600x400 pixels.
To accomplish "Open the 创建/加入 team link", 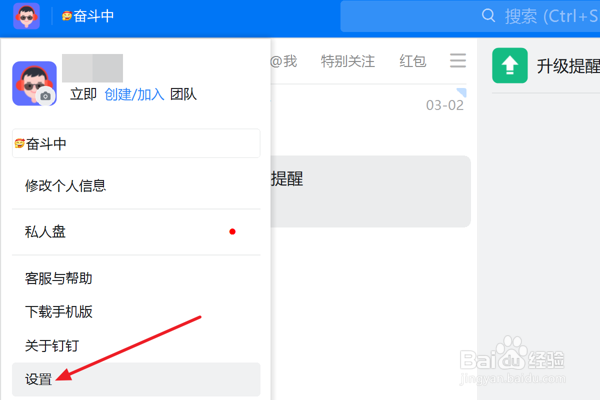I will tap(134, 94).
